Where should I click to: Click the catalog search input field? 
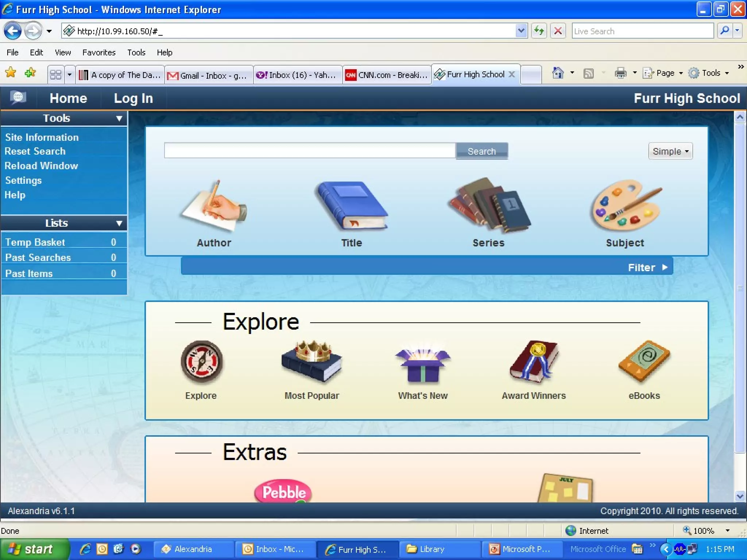point(309,151)
